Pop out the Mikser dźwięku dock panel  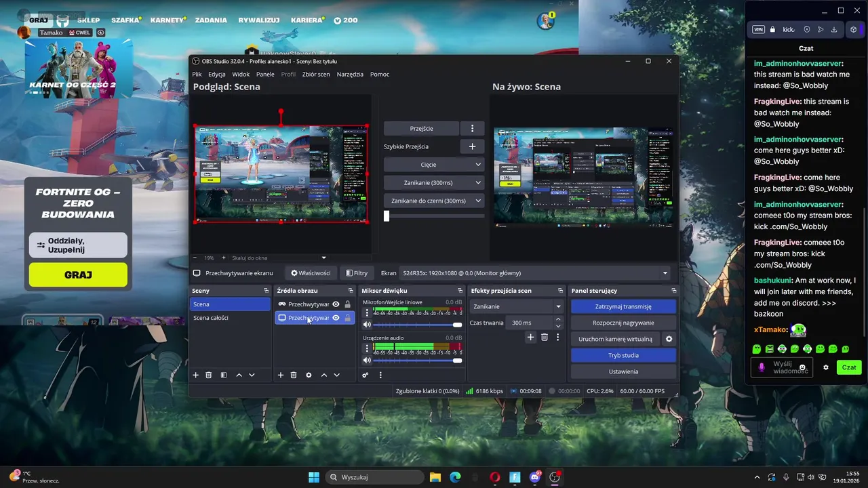(x=460, y=291)
